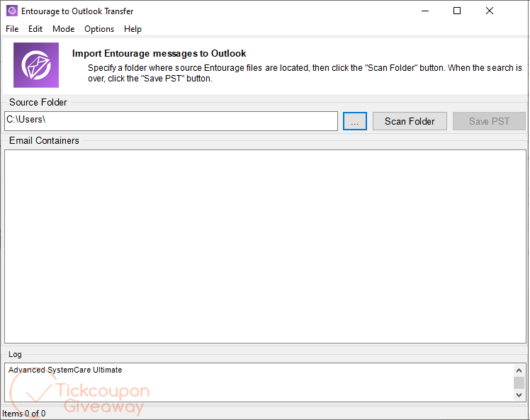Open the Edit menu
530x420 pixels.
35,29
